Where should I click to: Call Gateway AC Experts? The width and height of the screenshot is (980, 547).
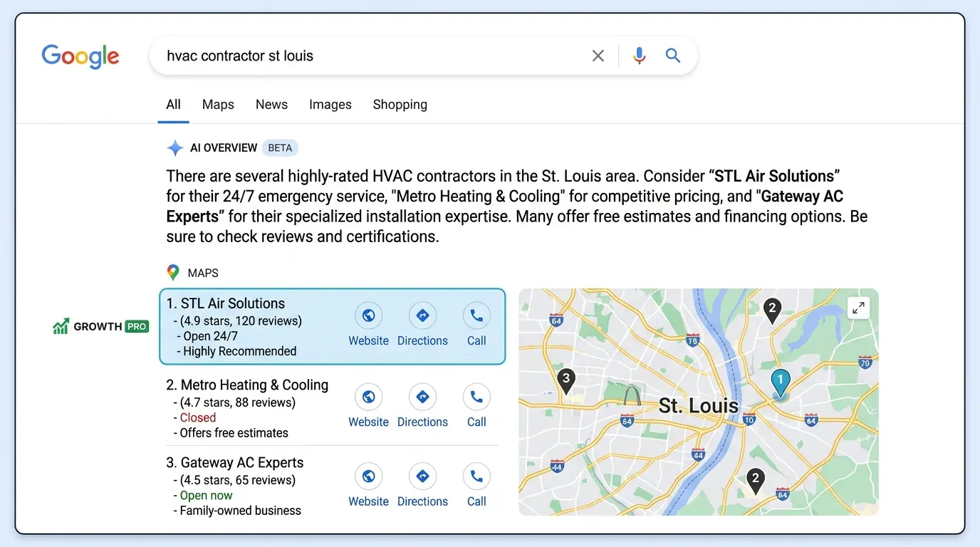[x=476, y=486]
